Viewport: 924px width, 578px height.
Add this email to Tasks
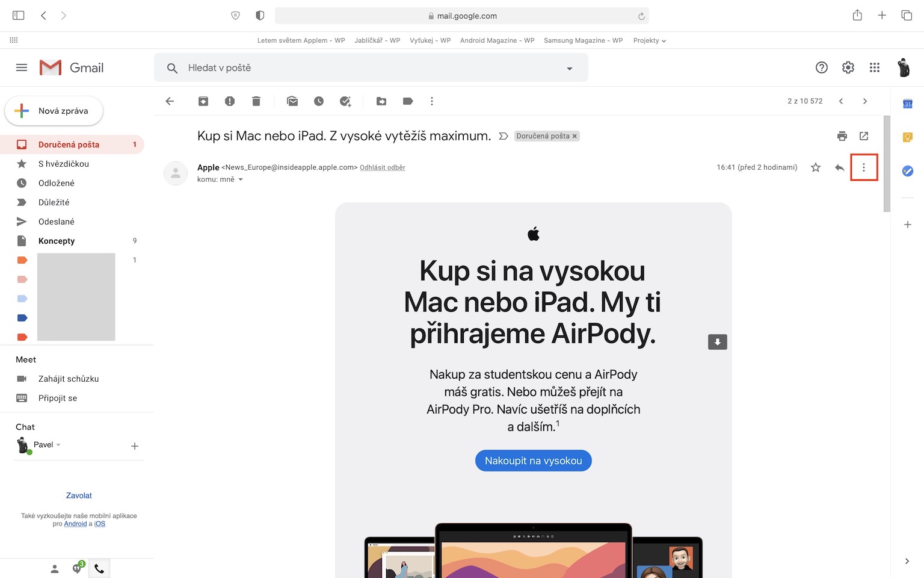tap(345, 101)
